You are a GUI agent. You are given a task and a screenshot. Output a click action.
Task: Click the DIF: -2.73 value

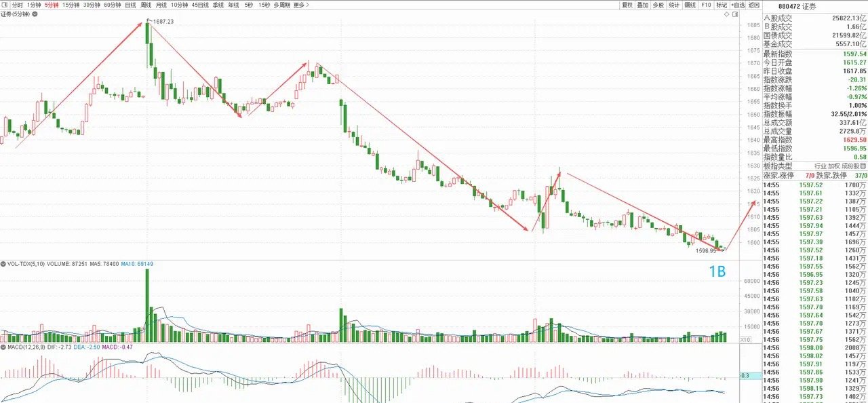point(59,347)
